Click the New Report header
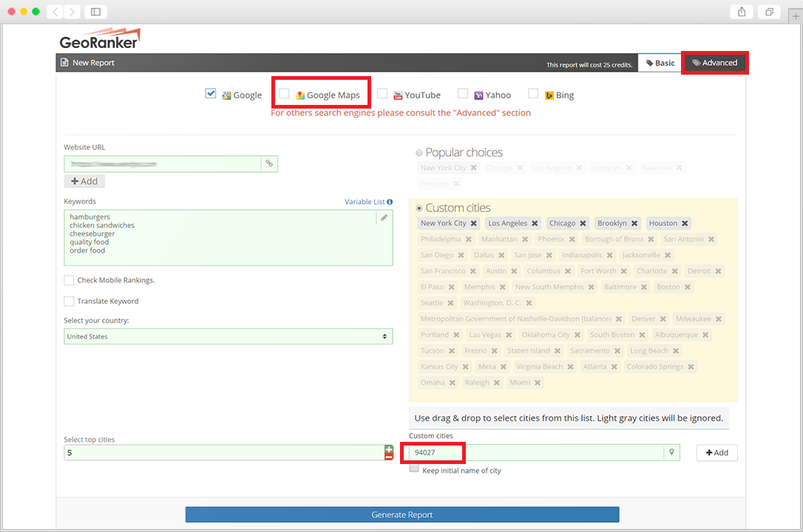 87,63
